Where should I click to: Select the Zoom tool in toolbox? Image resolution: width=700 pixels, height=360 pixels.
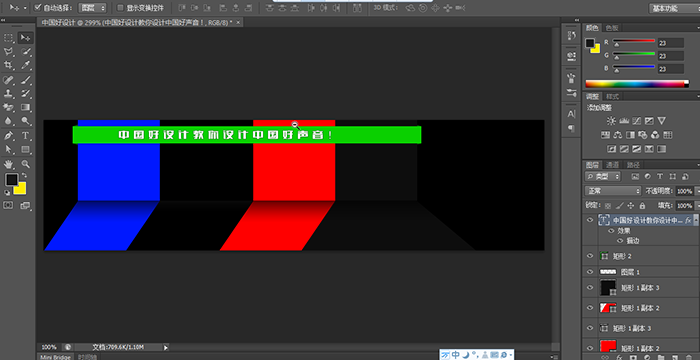point(25,163)
